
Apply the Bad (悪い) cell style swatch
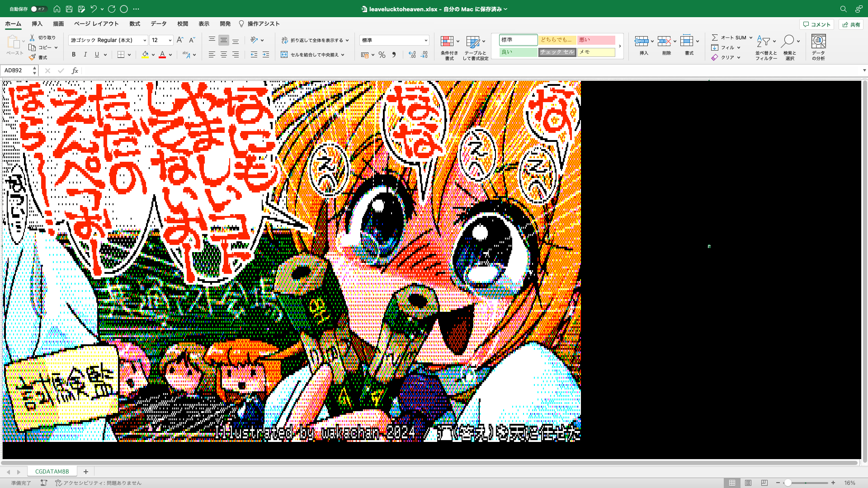pyautogui.click(x=596, y=40)
